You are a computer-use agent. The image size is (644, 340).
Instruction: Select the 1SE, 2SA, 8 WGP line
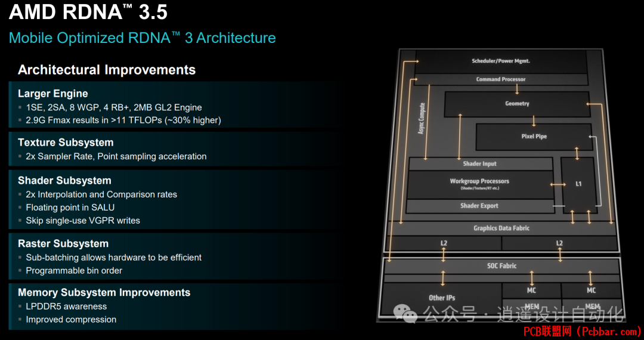pyautogui.click(x=114, y=107)
